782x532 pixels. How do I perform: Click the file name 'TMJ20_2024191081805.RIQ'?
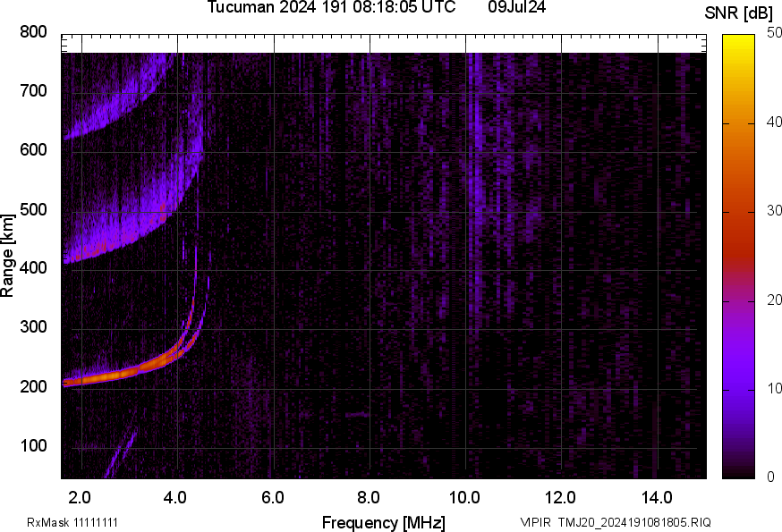(x=634, y=522)
